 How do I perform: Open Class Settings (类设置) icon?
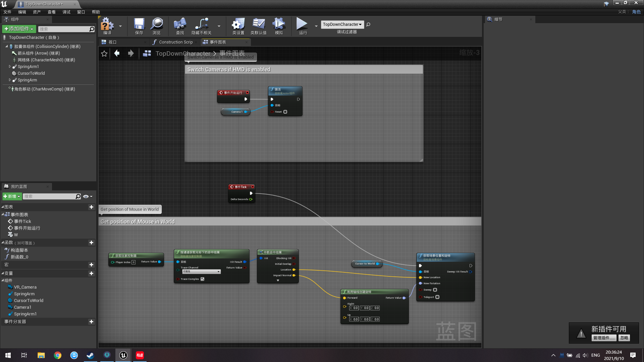click(x=238, y=26)
